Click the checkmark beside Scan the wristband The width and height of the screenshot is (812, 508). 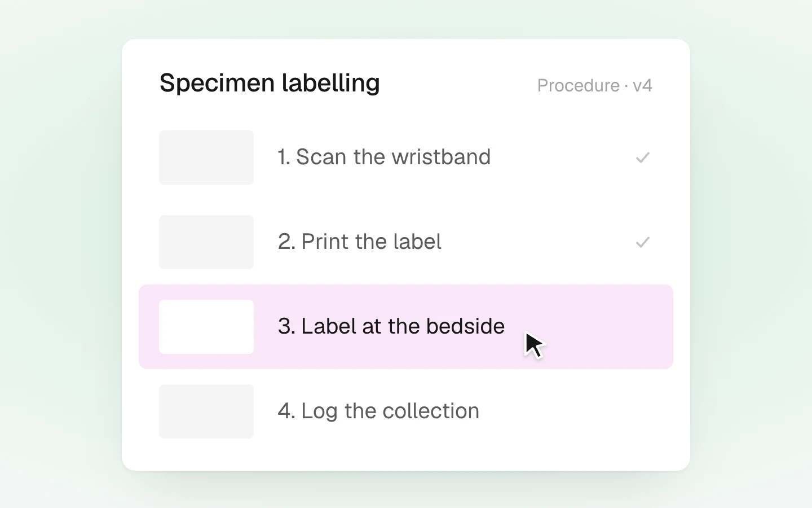tap(643, 157)
